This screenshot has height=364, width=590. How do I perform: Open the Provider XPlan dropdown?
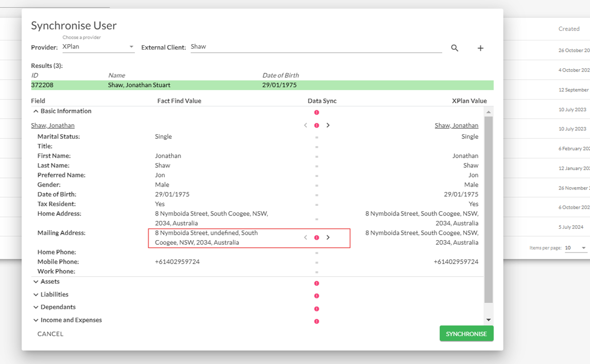(x=98, y=47)
